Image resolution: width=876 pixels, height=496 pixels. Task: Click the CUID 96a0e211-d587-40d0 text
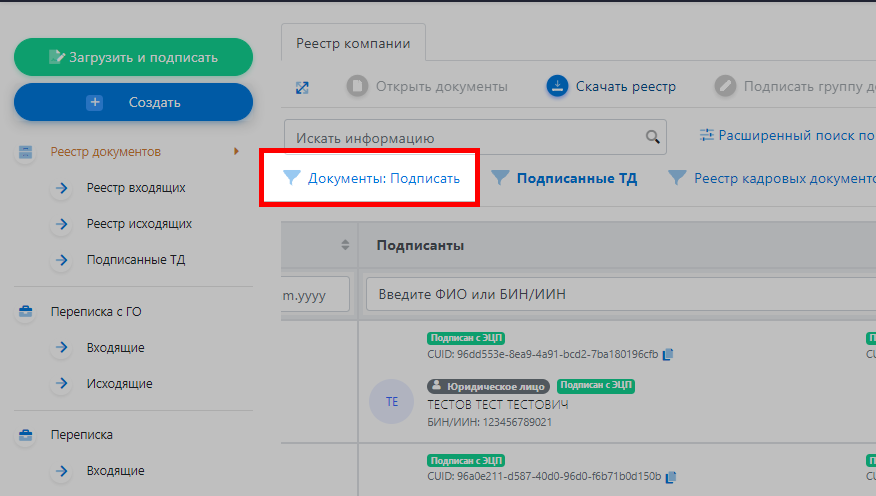tap(544, 476)
